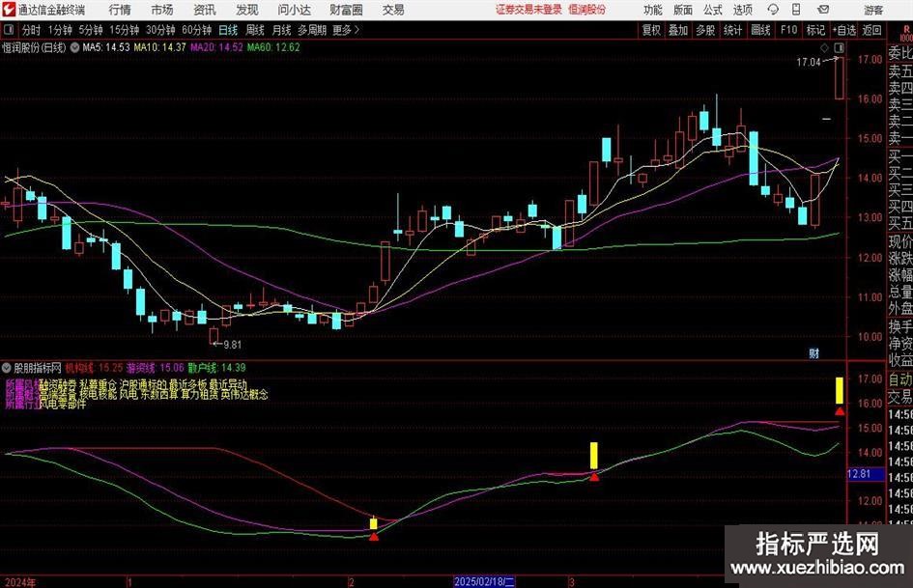
Task: Click the 游客 guest account label
Action: 873,10
